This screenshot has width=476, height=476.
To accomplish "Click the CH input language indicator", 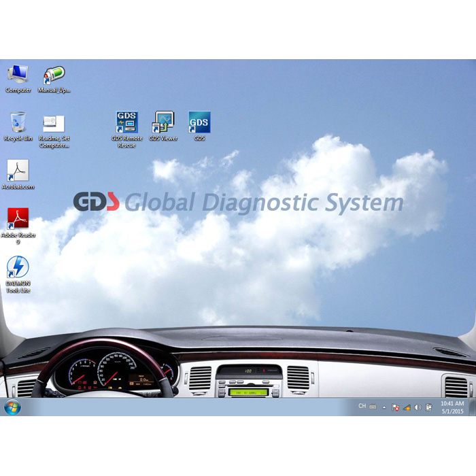I will (x=362, y=406).
